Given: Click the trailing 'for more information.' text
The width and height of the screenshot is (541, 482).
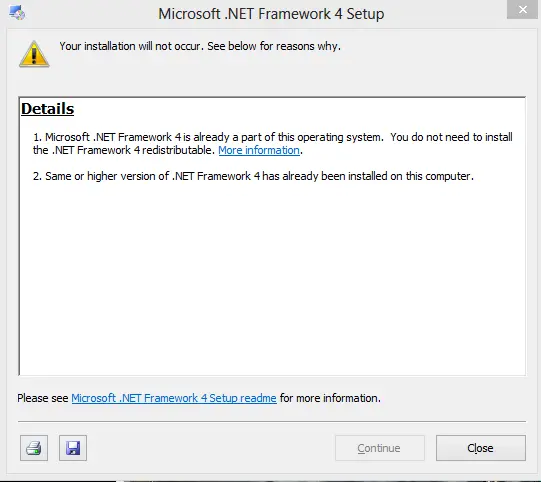Looking at the screenshot, I should (x=330, y=398).
